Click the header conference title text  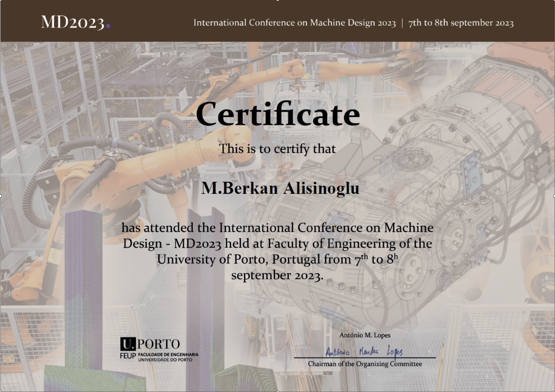(x=294, y=23)
